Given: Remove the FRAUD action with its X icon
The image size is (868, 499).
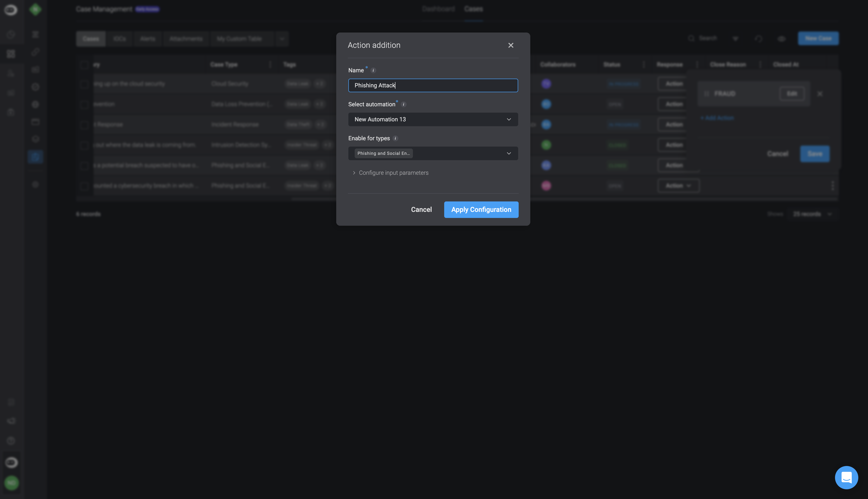Looking at the screenshot, I should coord(820,94).
